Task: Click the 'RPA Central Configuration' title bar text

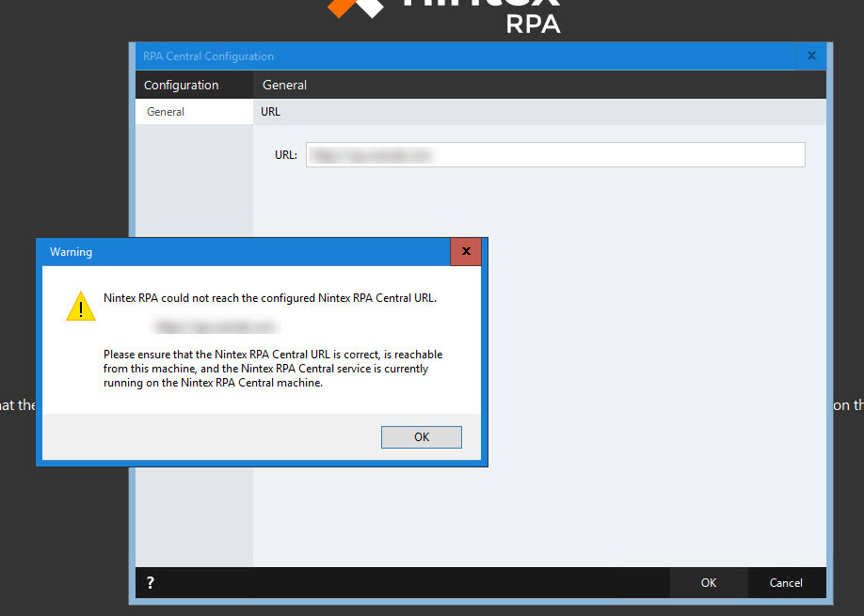Action: pyautogui.click(x=208, y=56)
